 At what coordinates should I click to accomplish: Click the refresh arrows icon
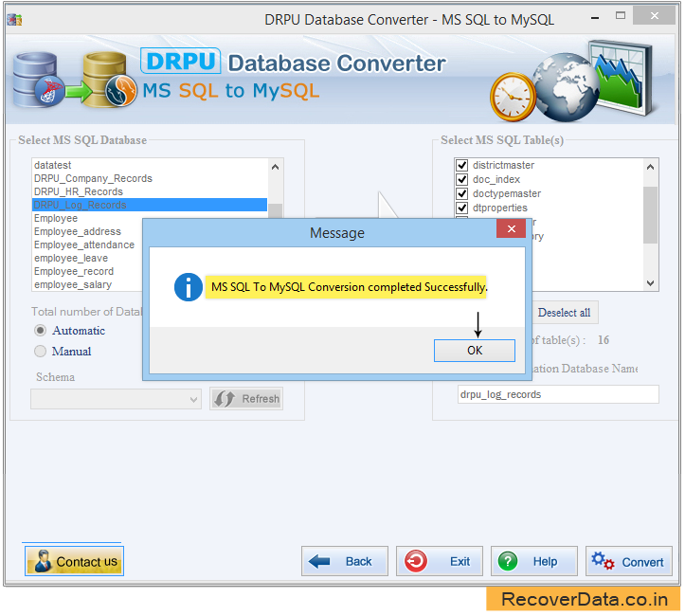coord(225,398)
